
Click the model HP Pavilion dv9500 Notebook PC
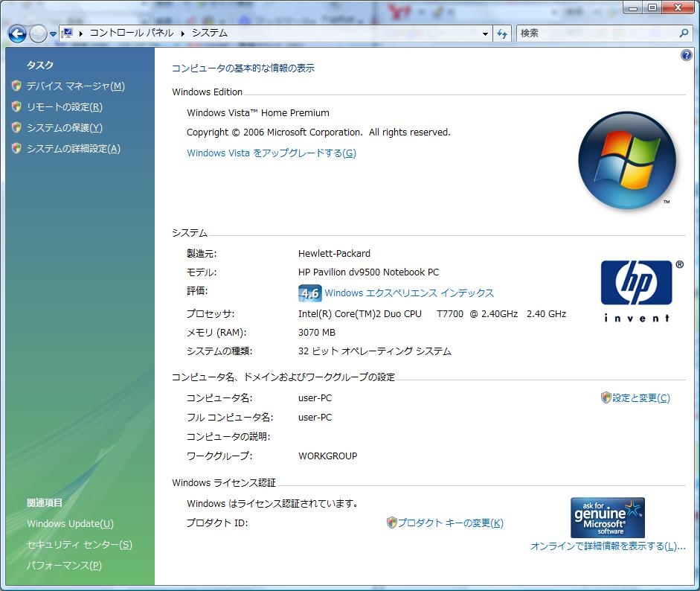[x=369, y=272]
